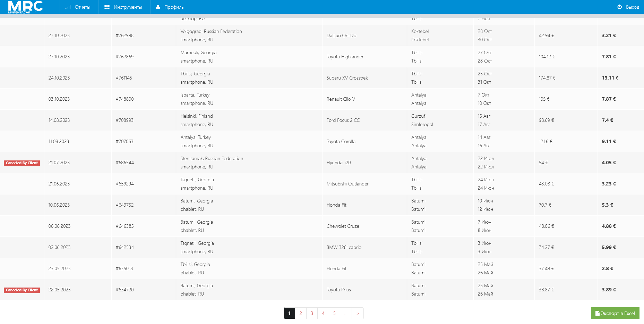The image size is (644, 324).
Task: Click the pagination ellipsis link
Action: point(346,313)
